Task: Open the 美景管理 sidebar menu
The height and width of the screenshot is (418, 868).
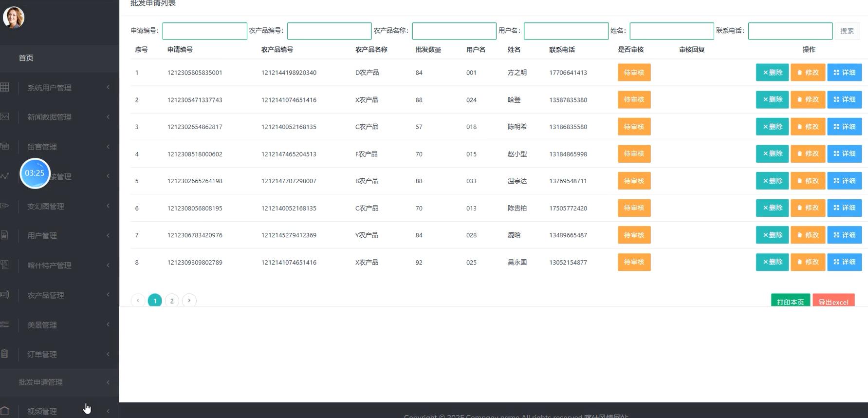Action: [42, 325]
